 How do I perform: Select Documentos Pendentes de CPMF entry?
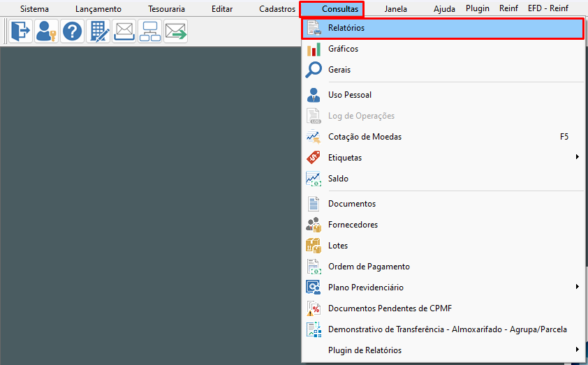tap(443, 308)
